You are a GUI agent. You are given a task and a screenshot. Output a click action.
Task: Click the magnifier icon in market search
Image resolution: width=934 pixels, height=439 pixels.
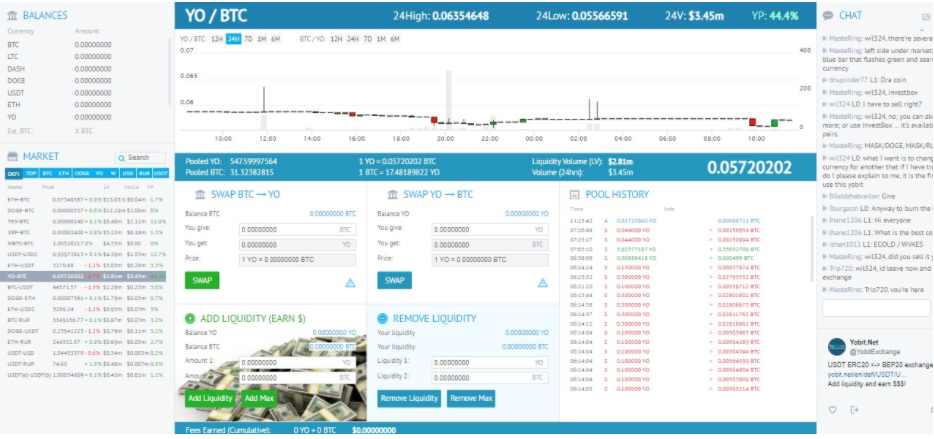[122, 158]
